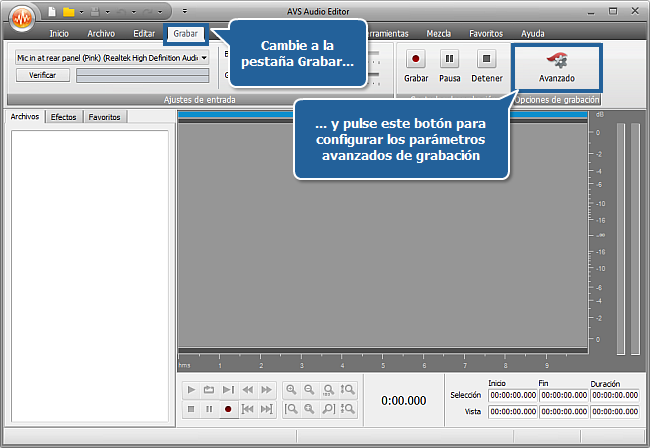Image resolution: width=650 pixels, height=448 pixels.
Task: Click the red Record transport button
Action: 228,409
